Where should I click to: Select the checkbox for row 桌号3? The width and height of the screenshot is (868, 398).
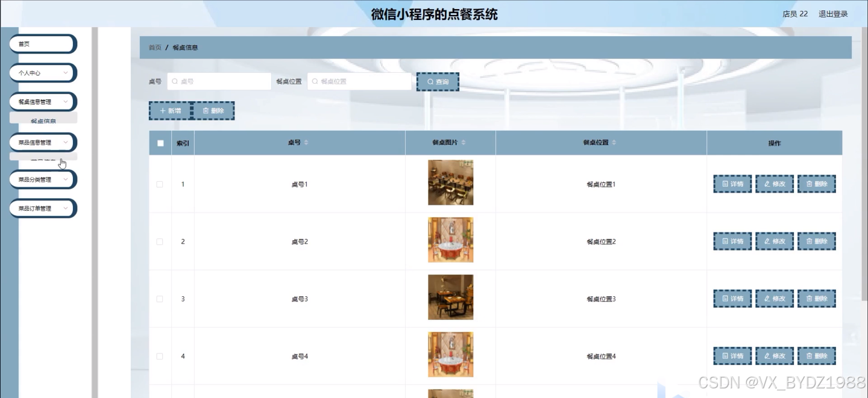click(x=160, y=299)
